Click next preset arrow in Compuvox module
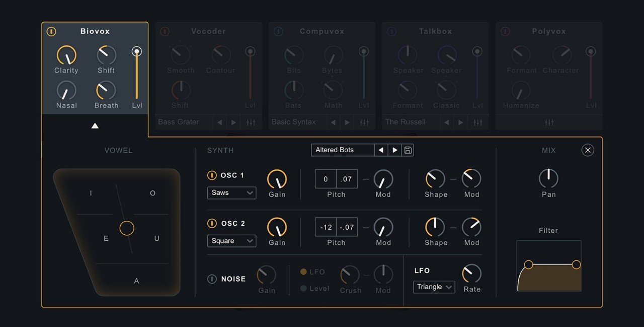The height and width of the screenshot is (327, 644). (347, 122)
